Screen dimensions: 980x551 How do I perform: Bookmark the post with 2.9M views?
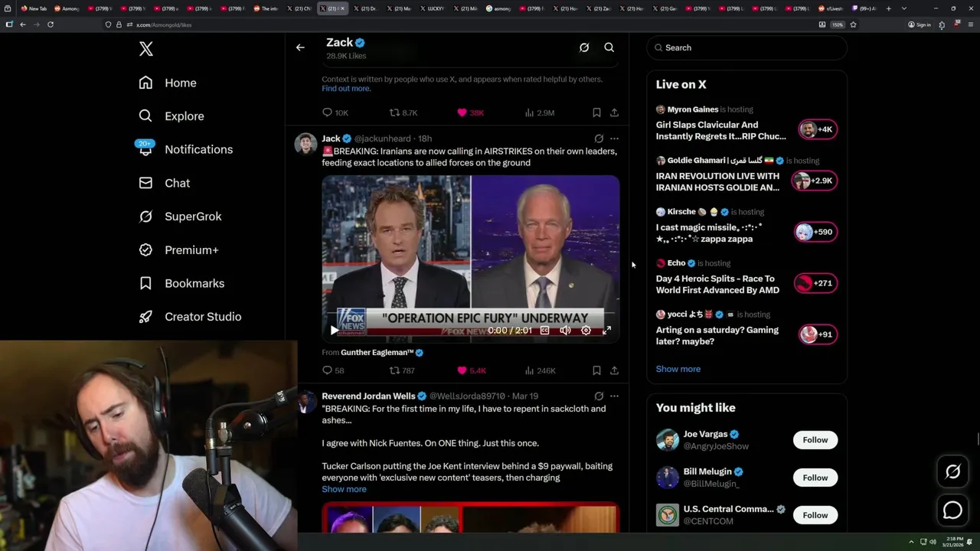pyautogui.click(x=596, y=112)
